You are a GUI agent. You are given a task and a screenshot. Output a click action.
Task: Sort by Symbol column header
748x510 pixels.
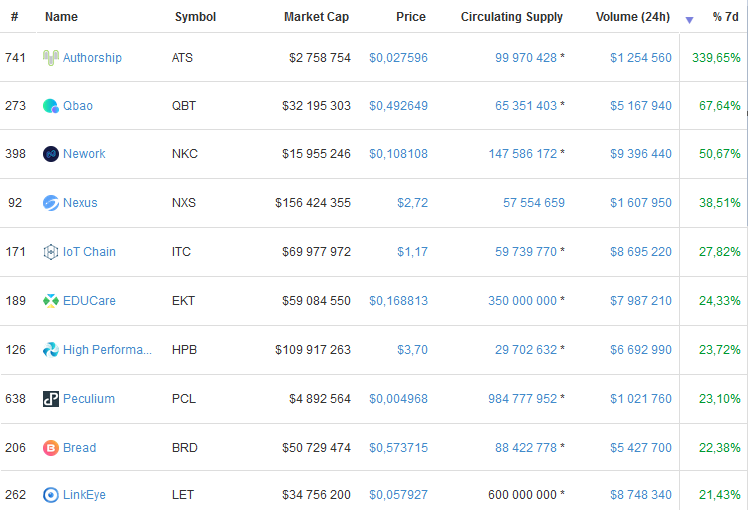click(195, 17)
